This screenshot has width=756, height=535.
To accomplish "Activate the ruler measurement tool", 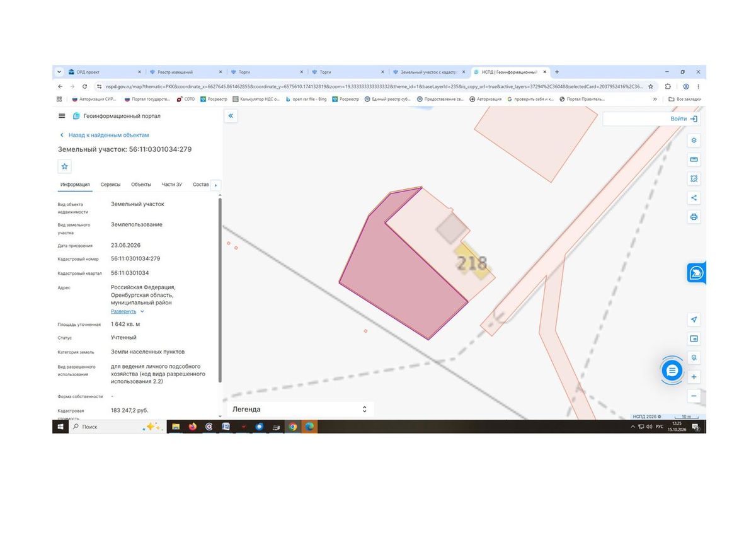I will tap(694, 159).
